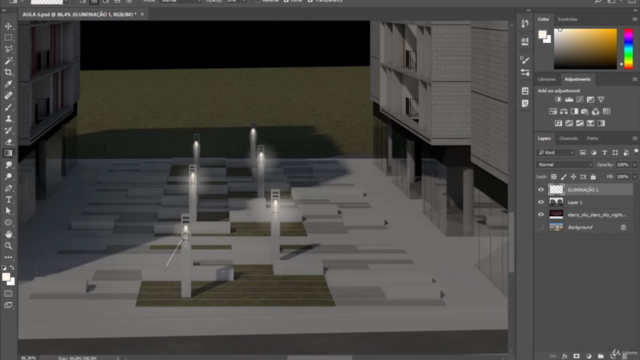This screenshot has height=360, width=640.
Task: Select the Rectangular Marquee tool
Action: [x=8, y=38]
